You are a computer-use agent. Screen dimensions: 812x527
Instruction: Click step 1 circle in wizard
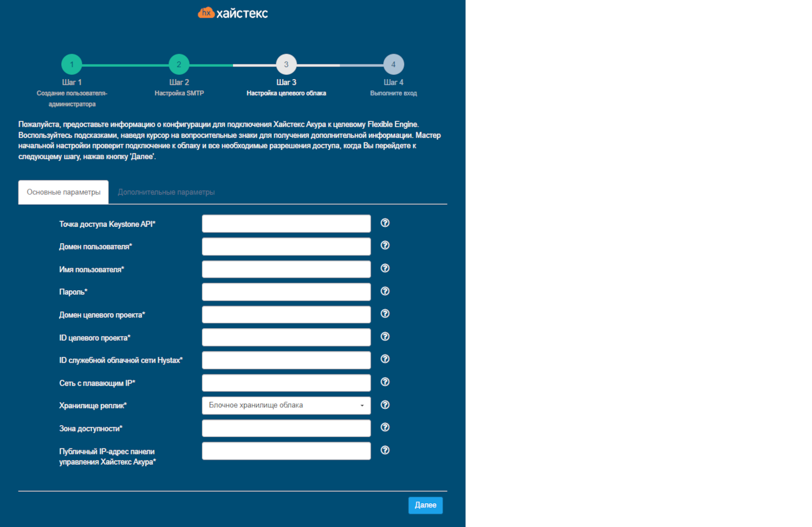[x=71, y=64]
